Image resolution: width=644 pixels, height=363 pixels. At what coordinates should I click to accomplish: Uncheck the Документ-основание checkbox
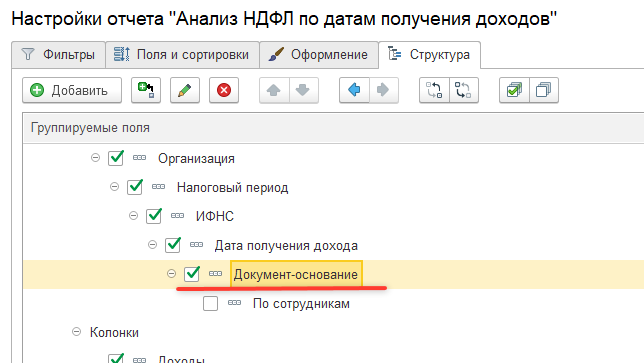[192, 274]
